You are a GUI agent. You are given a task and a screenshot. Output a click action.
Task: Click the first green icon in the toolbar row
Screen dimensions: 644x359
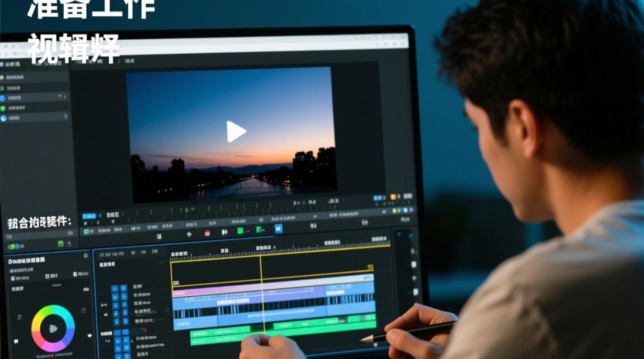point(240,231)
